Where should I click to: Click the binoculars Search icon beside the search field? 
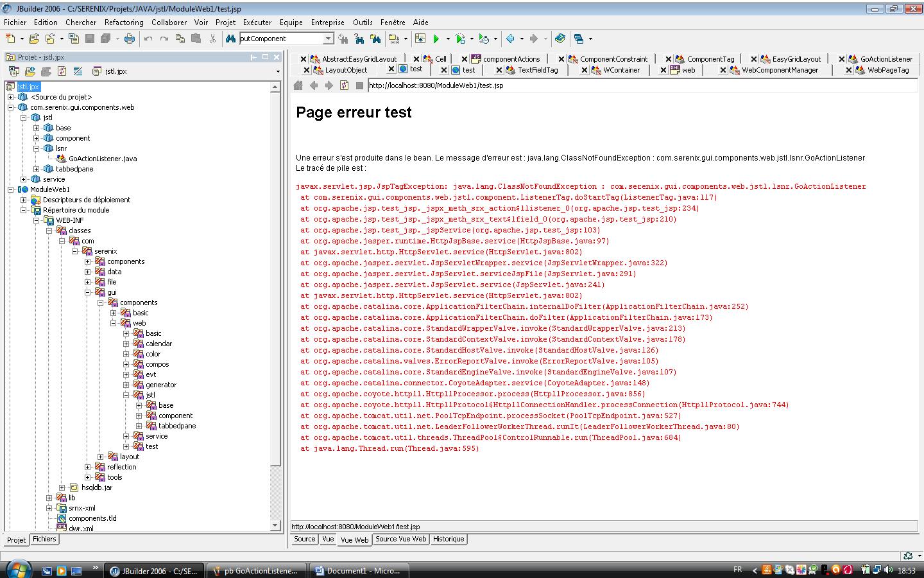pos(231,39)
